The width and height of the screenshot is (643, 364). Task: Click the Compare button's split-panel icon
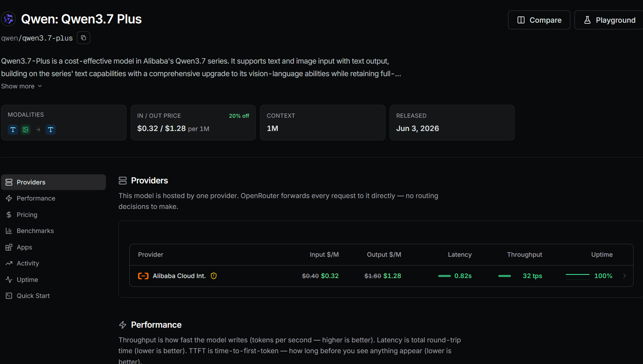(521, 20)
